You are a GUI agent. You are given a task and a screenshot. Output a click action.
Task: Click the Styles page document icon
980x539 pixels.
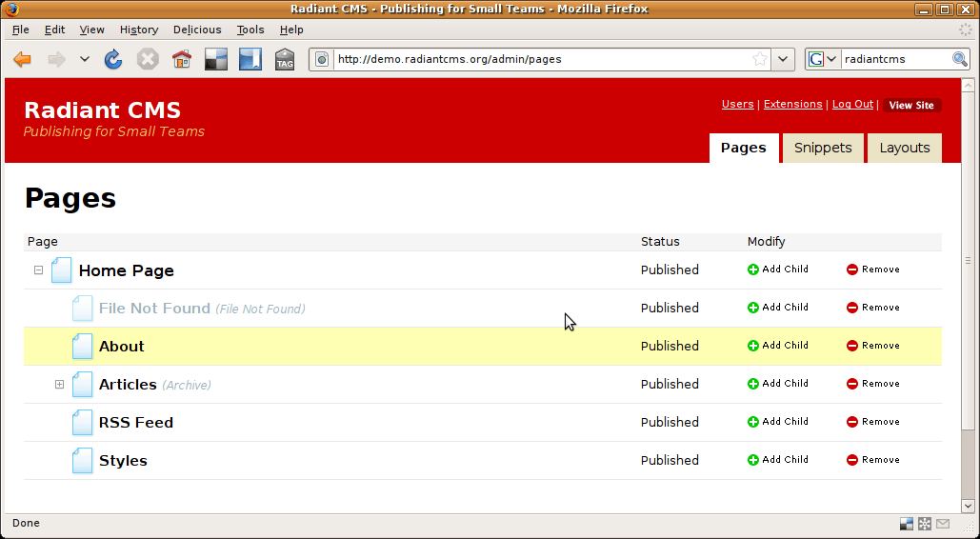coord(82,461)
